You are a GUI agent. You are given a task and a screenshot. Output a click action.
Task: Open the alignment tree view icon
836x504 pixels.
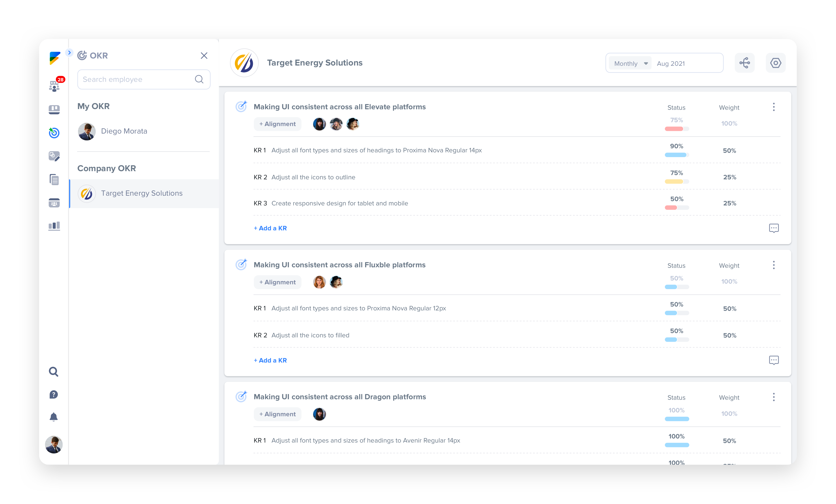coord(744,63)
